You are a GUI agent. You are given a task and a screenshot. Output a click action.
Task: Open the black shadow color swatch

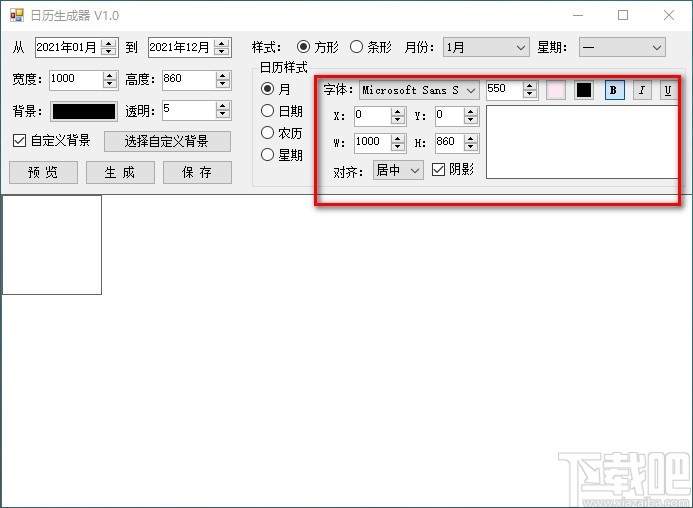pyautogui.click(x=583, y=90)
